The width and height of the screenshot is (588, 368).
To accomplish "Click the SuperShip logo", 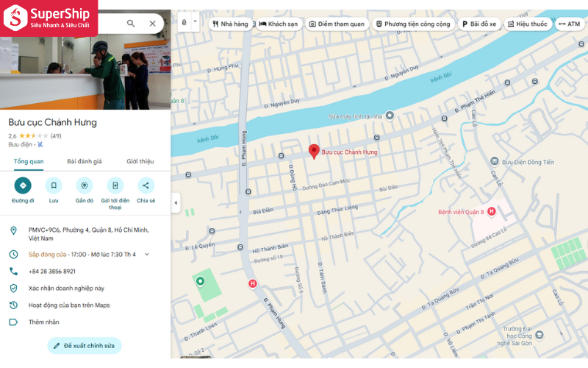I will tap(49, 18).
